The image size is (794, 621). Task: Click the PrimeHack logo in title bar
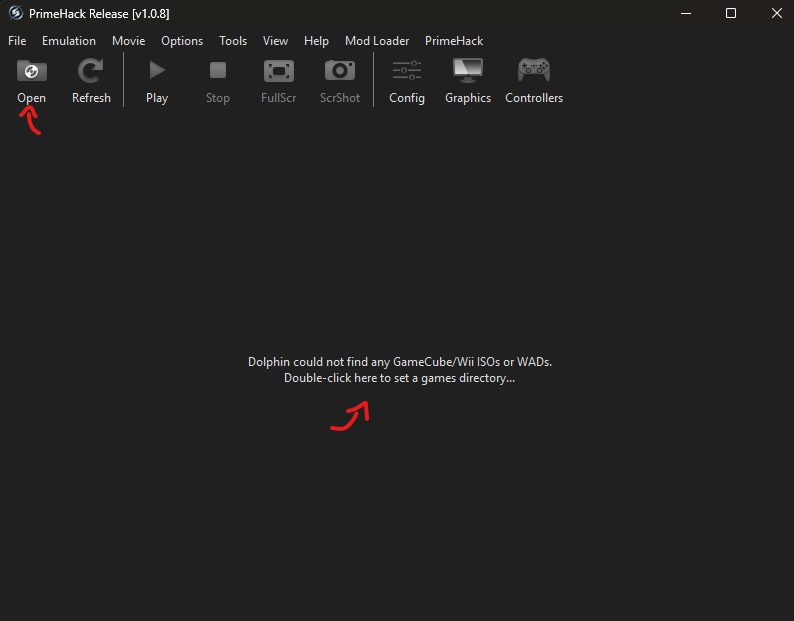pos(16,13)
